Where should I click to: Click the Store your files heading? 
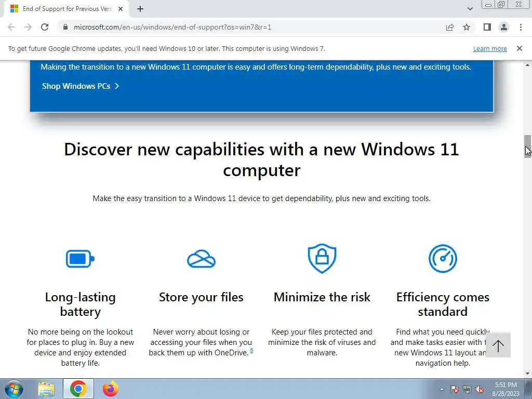coord(201,297)
